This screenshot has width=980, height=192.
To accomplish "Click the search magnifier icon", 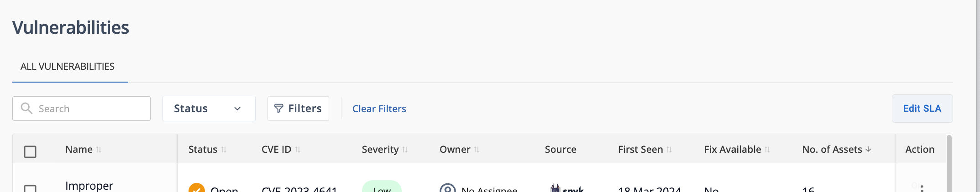I will pyautogui.click(x=26, y=108).
